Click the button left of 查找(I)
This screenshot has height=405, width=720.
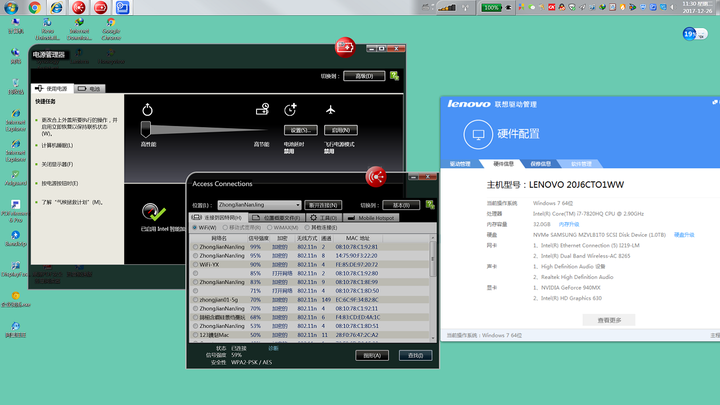click(372, 355)
